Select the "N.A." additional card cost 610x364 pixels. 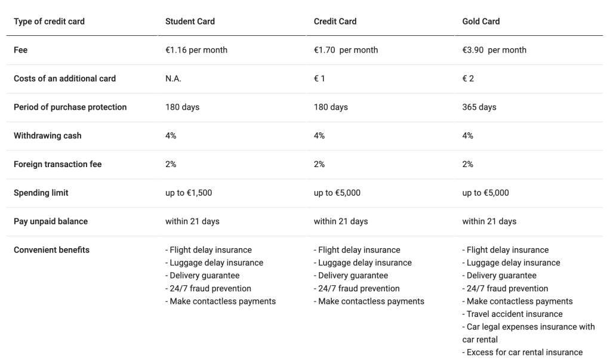coord(173,79)
